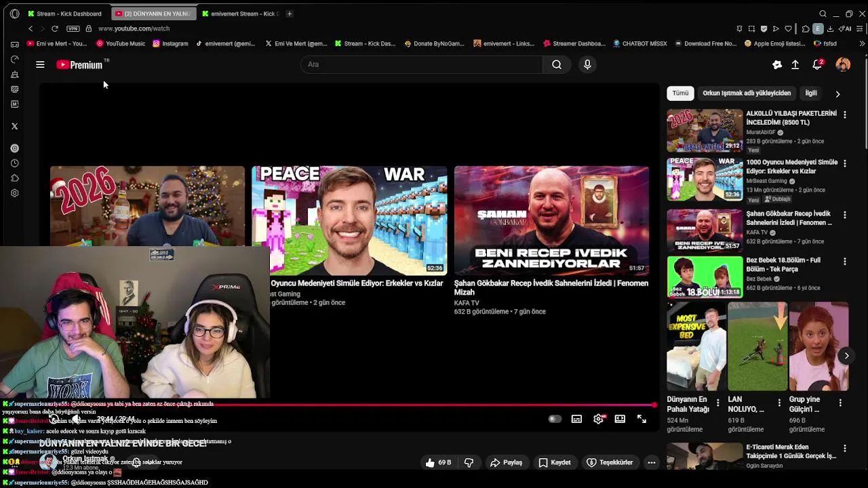Select İlgili filter chip
The image size is (868, 488).
(811, 93)
